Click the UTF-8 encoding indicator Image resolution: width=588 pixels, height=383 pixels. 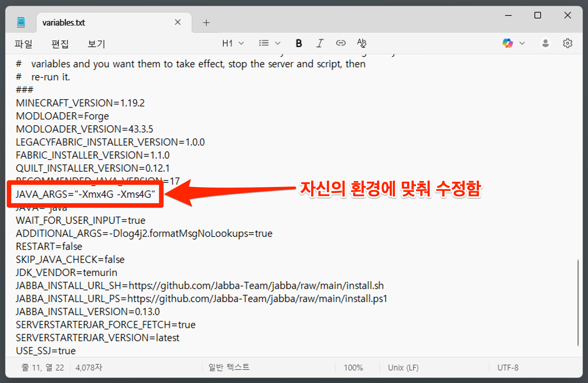pyautogui.click(x=508, y=368)
